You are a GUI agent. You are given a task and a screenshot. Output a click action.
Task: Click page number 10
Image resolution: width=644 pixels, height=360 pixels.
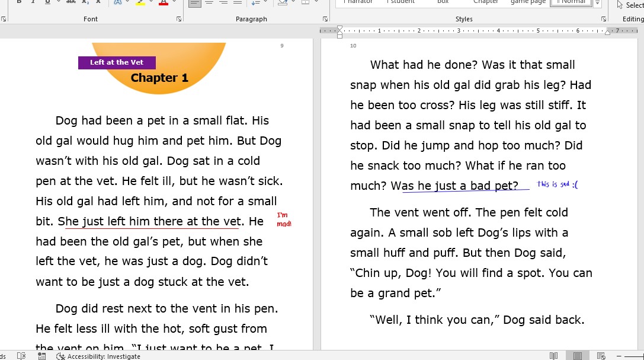[x=353, y=46]
